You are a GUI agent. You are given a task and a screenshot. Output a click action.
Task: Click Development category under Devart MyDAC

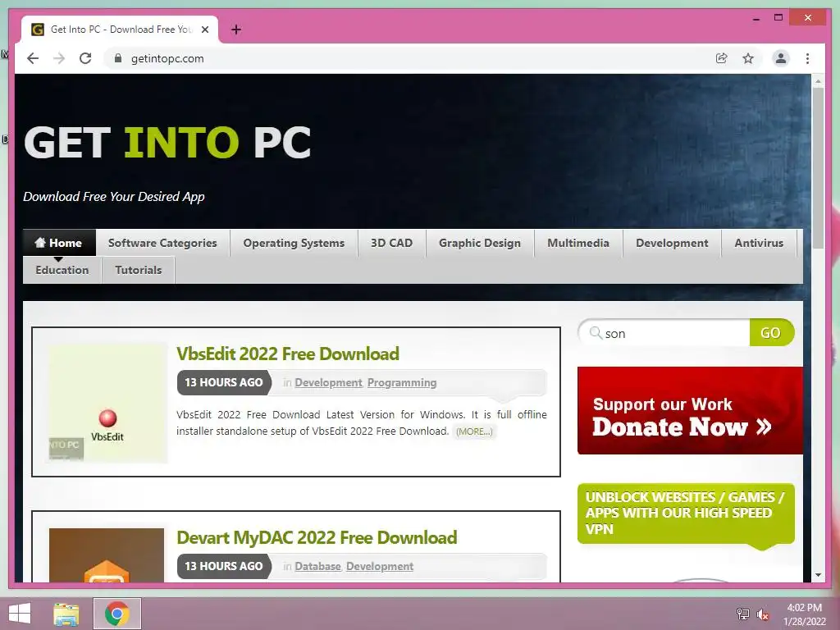380,566
